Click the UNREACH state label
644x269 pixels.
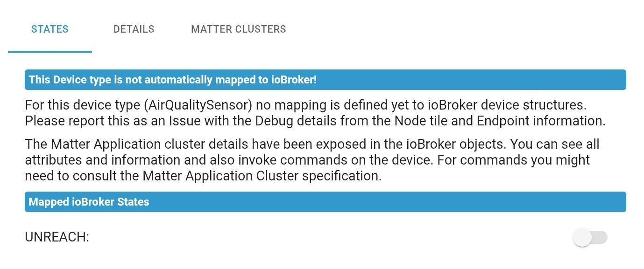pos(57,237)
